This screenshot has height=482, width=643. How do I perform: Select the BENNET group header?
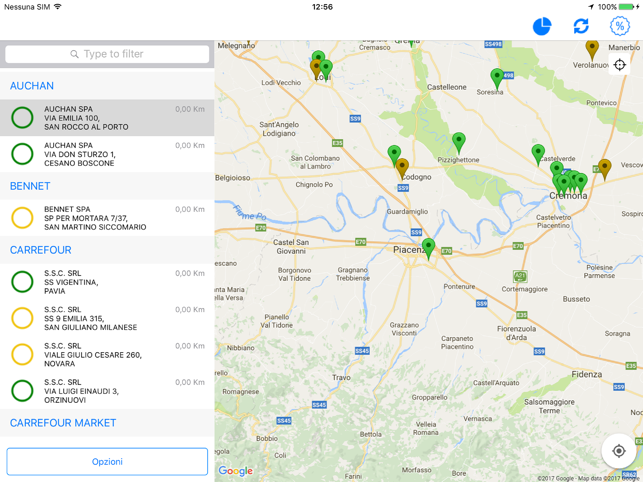[107, 186]
